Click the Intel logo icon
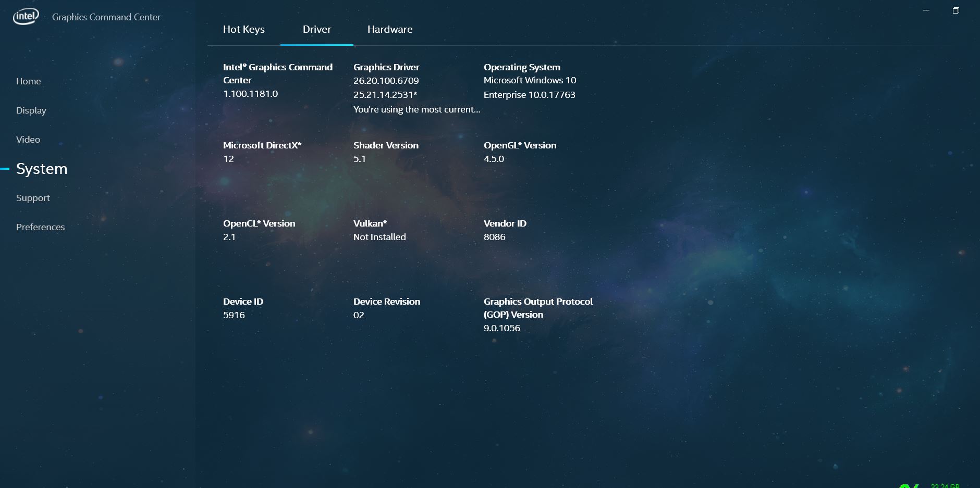Viewport: 980px width, 488px height. (26, 17)
